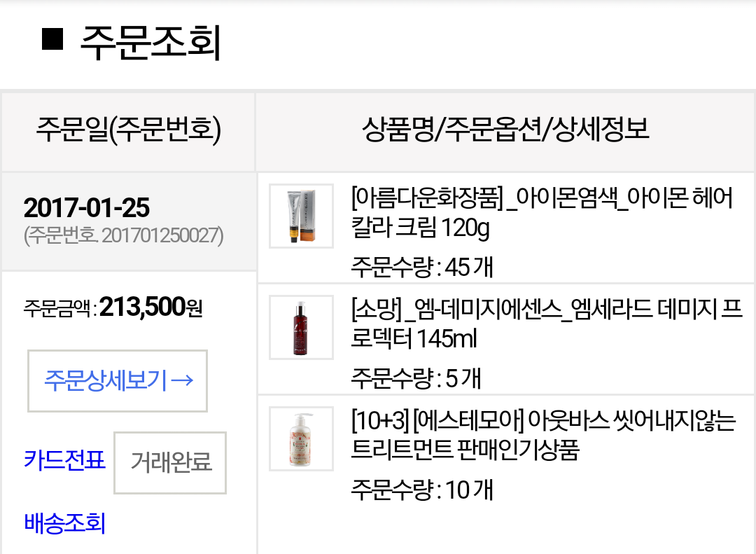Click the 주문일(주문번호) column header
The image size is (756, 554).
pyautogui.click(x=129, y=130)
